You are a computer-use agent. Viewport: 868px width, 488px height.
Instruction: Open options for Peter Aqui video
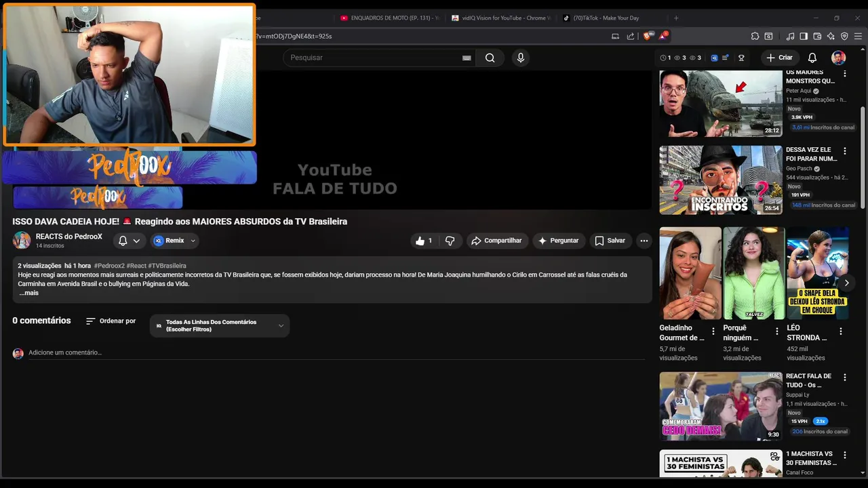pos(845,73)
